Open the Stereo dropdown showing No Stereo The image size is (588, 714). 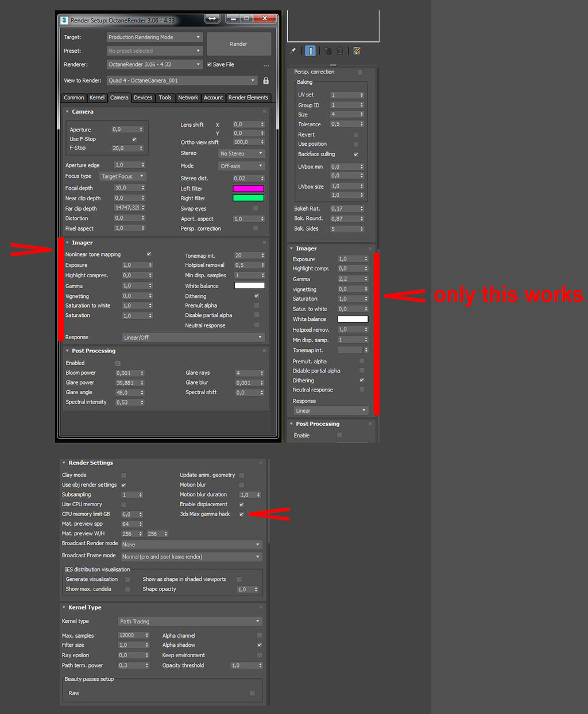[242, 153]
